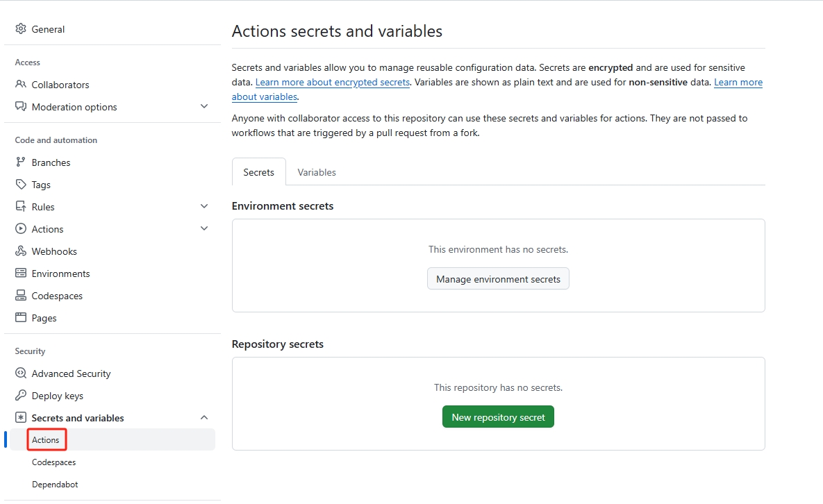Expand the Moderation options chevron
The width and height of the screenshot is (823, 504).
click(204, 107)
